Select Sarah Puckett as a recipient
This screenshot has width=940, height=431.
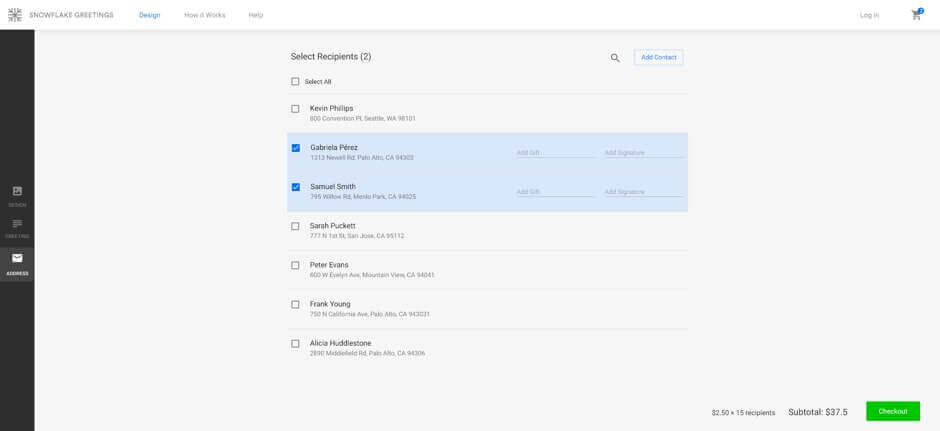coord(295,227)
